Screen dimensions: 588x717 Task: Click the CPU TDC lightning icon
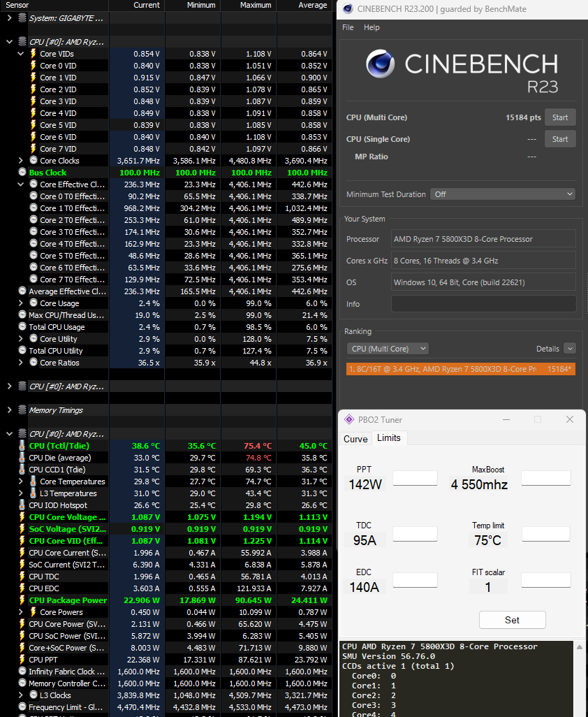coord(22,576)
